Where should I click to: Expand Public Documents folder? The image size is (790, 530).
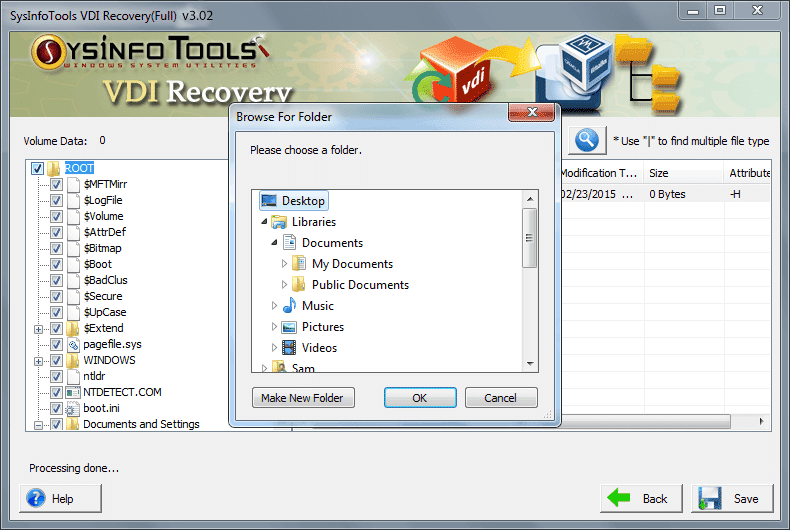click(284, 285)
